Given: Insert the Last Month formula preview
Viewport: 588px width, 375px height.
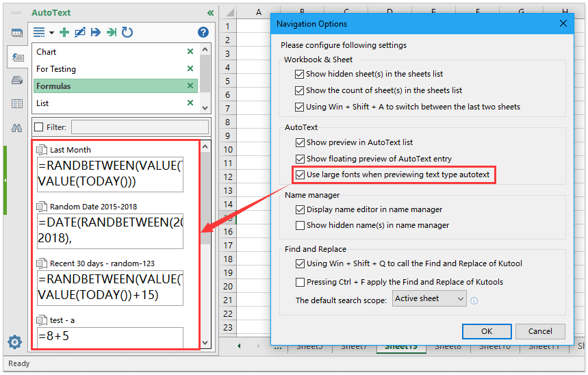Looking at the screenshot, I should tap(110, 174).
